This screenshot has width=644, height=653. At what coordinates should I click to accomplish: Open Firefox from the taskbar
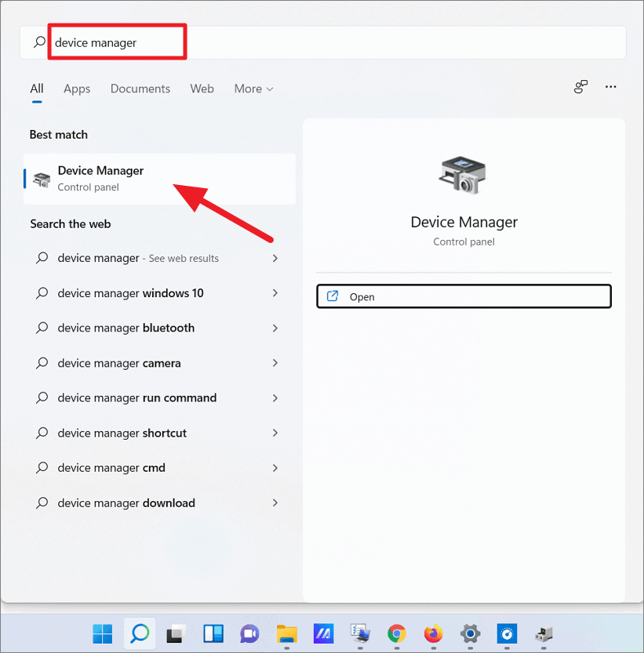point(432,634)
